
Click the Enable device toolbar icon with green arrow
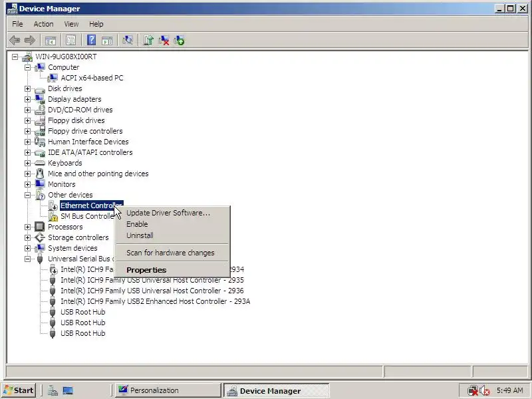[179, 41]
